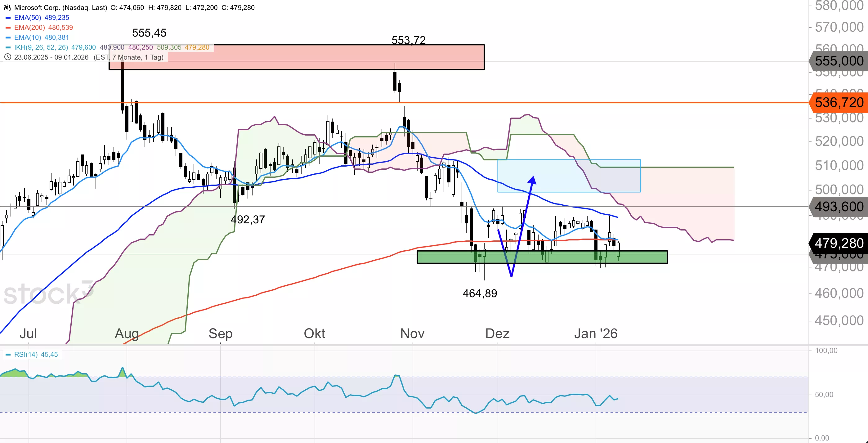The height and width of the screenshot is (443, 868).
Task: Click the 555,000 horizontal line price tag
Action: click(839, 61)
